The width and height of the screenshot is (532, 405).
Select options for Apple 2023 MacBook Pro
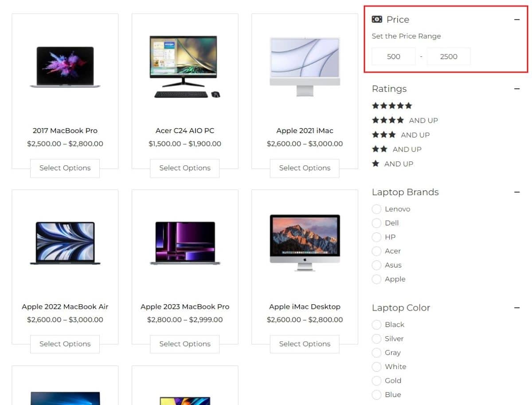tap(185, 344)
